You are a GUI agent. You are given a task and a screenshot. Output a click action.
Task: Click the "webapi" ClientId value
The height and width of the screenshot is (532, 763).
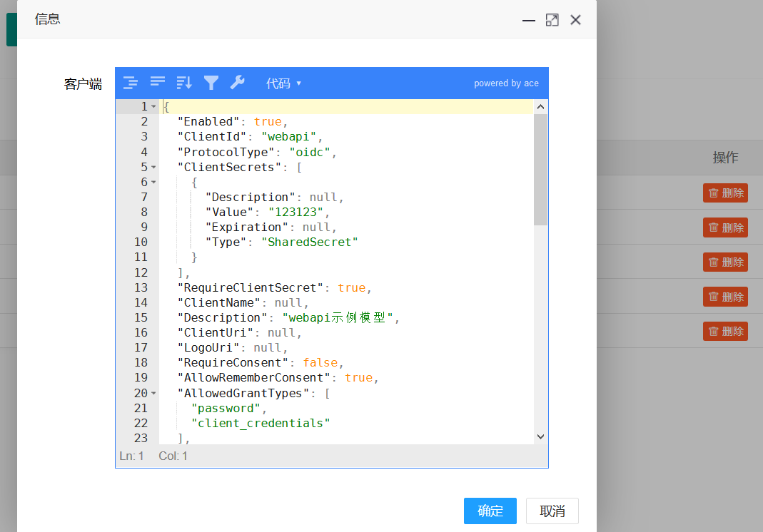pos(288,137)
